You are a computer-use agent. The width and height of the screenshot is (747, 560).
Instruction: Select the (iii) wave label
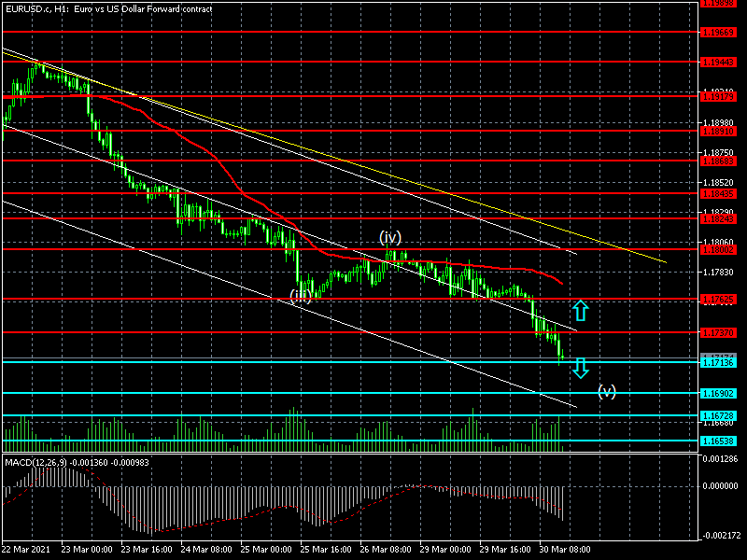point(301,296)
